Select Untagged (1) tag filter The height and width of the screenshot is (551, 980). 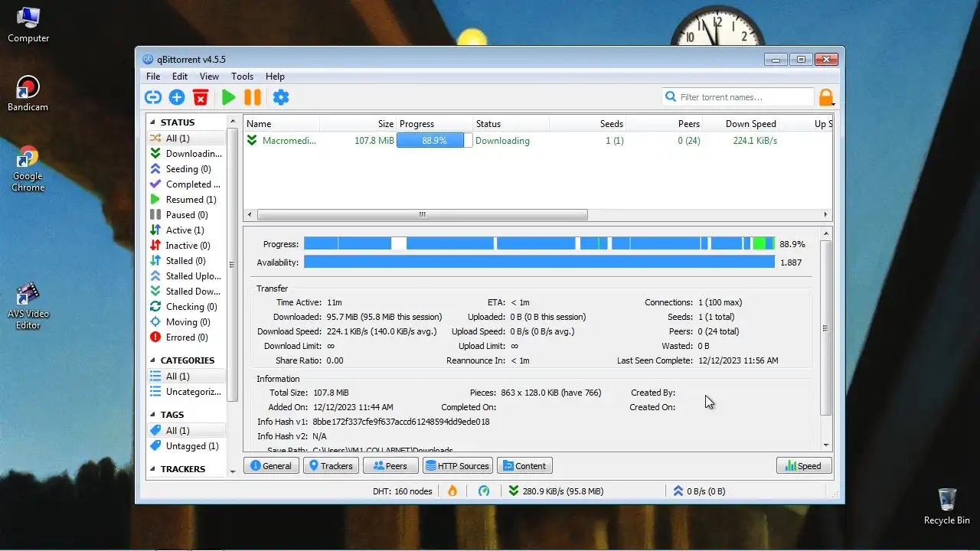coord(186,446)
